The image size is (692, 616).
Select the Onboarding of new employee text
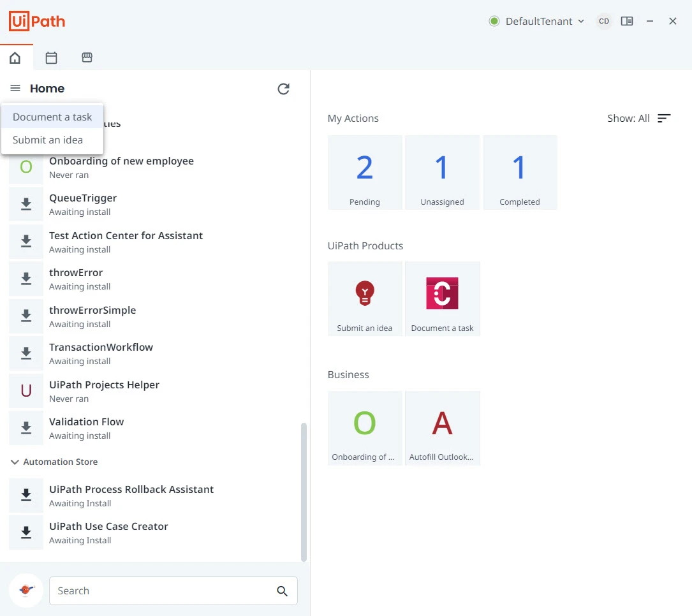[x=121, y=161]
